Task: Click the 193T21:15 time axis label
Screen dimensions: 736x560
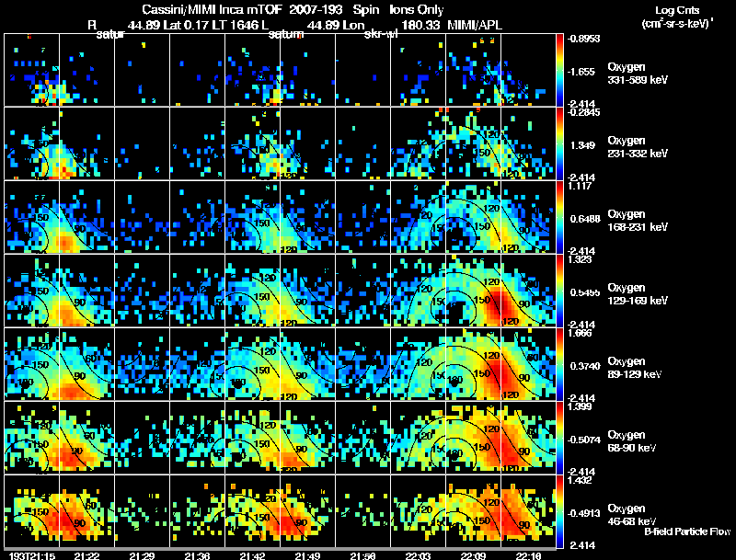Action: [x=31, y=555]
